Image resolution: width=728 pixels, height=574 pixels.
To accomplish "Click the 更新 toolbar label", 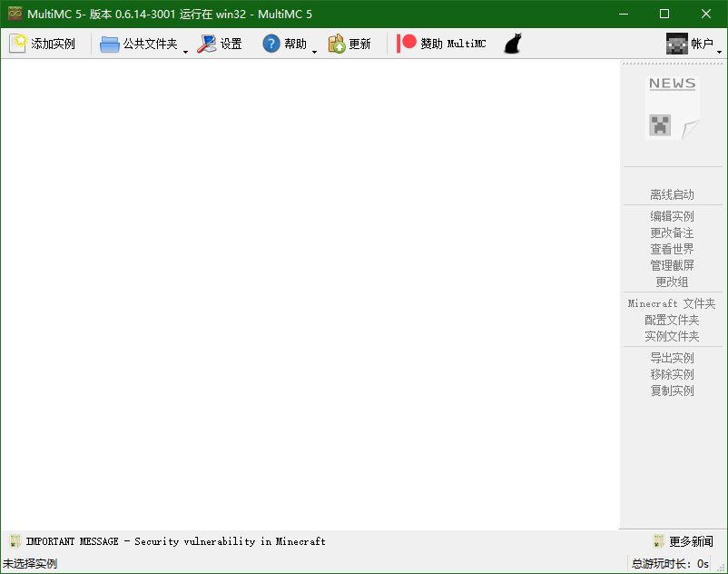I will pos(359,44).
